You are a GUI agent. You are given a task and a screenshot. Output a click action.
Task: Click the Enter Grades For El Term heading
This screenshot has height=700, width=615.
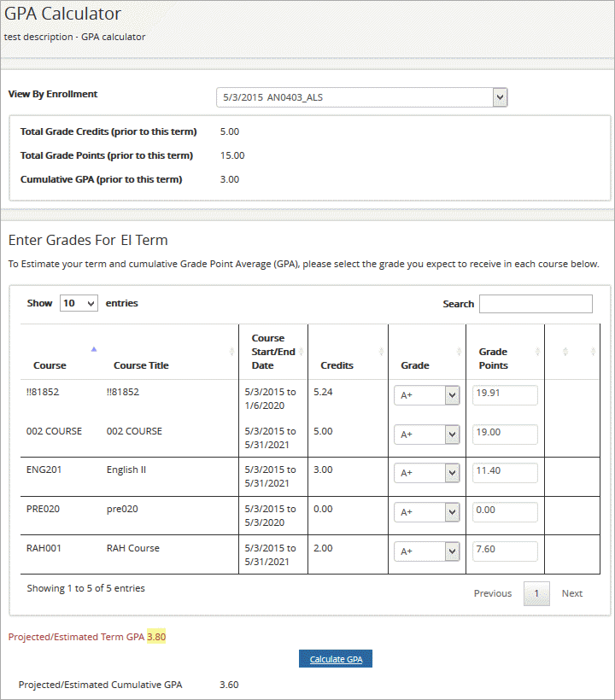pyautogui.click(x=88, y=240)
